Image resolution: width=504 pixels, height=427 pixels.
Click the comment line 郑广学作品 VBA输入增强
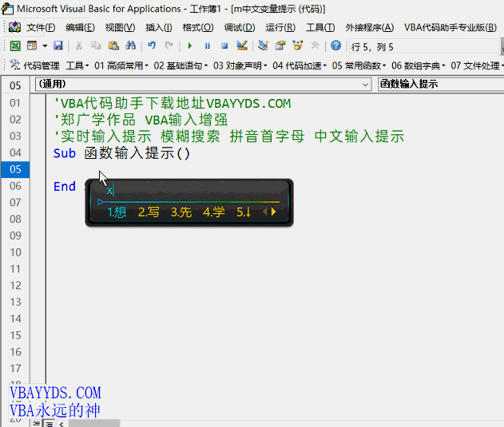pos(141,120)
